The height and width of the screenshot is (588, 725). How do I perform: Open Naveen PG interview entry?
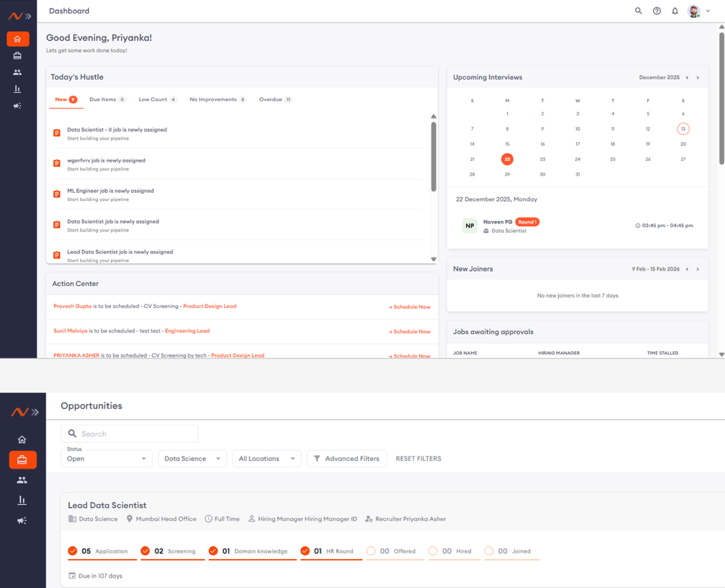coord(577,226)
